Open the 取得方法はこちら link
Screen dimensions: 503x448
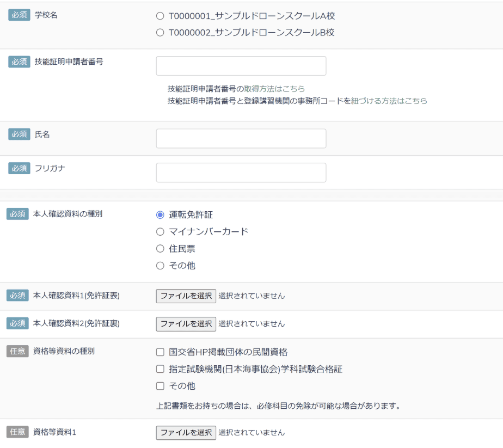274,89
